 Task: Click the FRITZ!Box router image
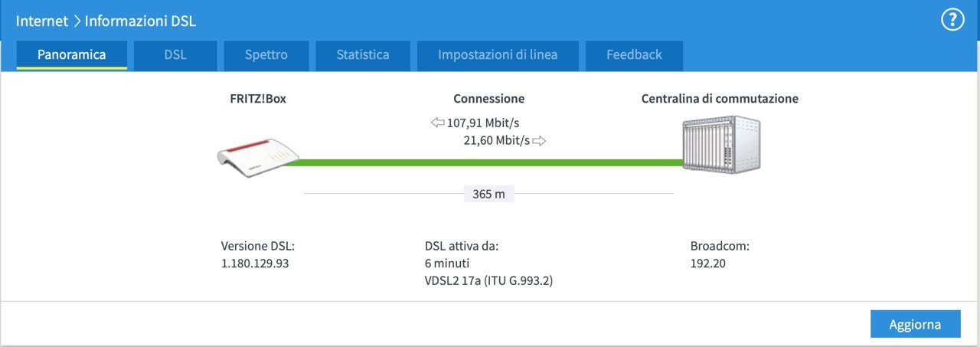[x=254, y=157]
